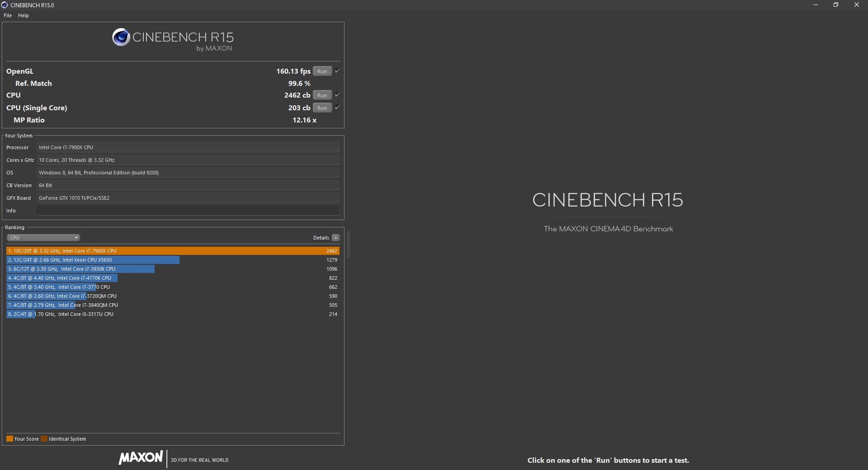Select ranking row 7 i7-3840QM
This screenshot has height=470, width=868.
pyautogui.click(x=173, y=305)
